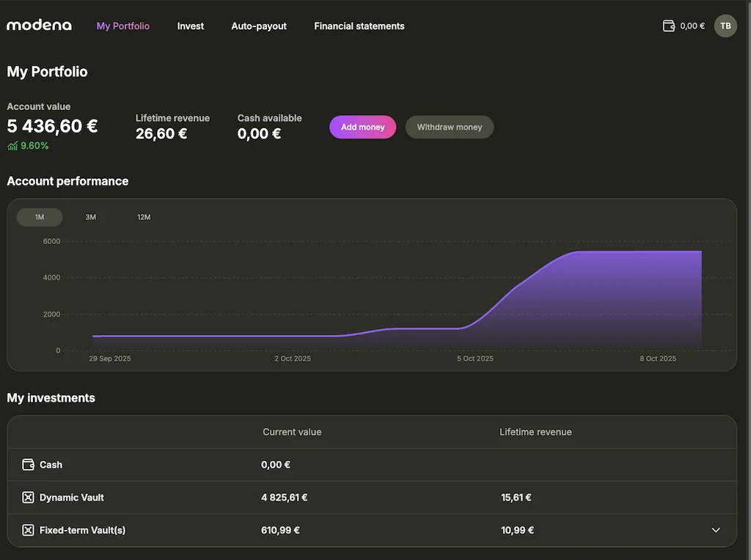
Task: Go to Auto-payout
Action: coord(258,26)
